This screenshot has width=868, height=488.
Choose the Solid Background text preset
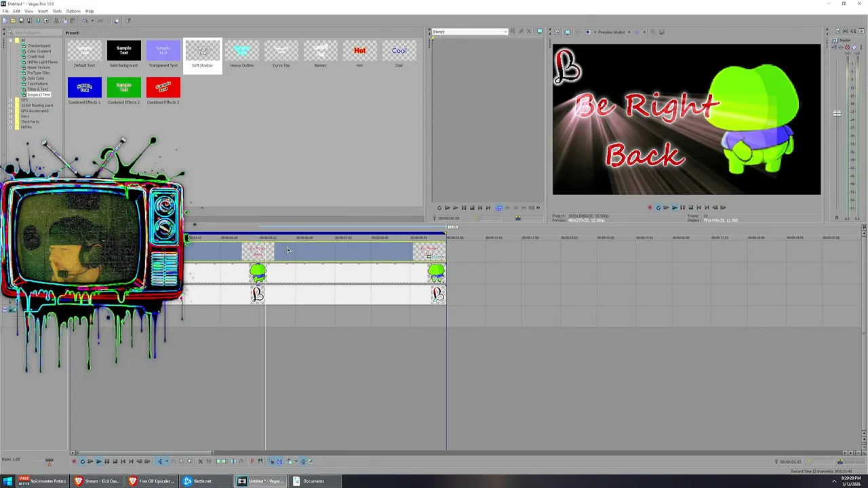point(123,54)
